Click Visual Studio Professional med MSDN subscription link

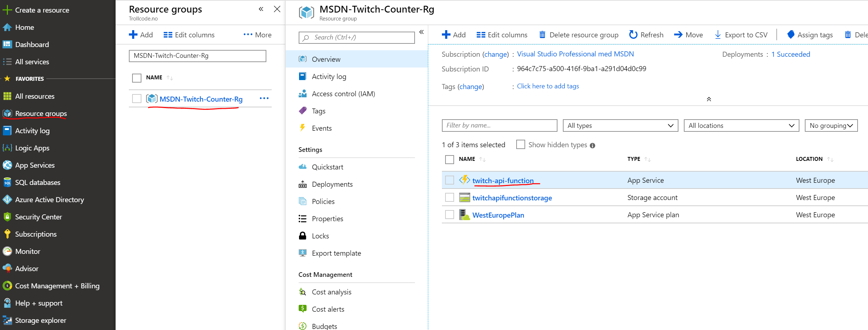coord(575,54)
